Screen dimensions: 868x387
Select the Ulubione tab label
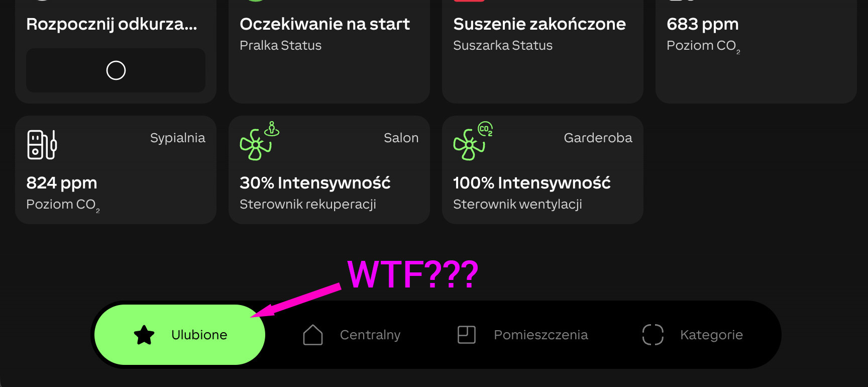[199, 335]
